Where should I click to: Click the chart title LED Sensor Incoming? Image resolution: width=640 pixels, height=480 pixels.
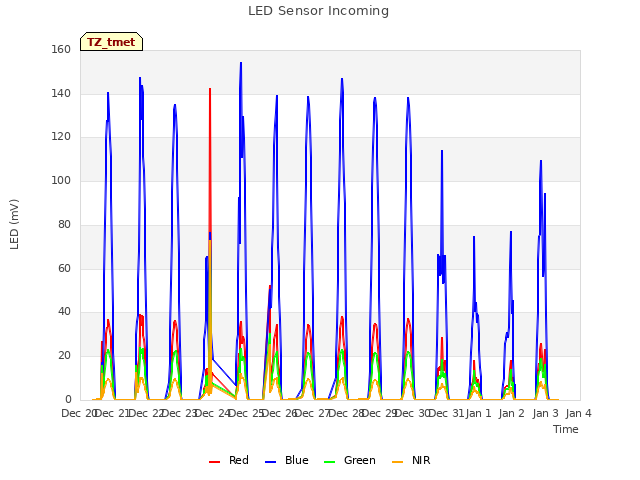[x=318, y=11]
